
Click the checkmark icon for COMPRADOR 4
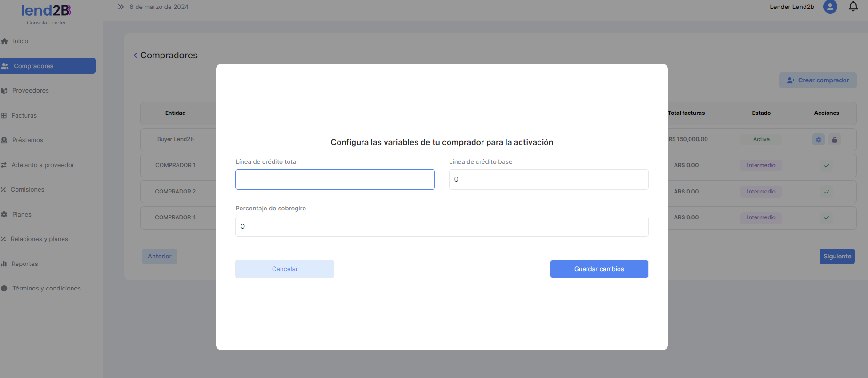(827, 218)
